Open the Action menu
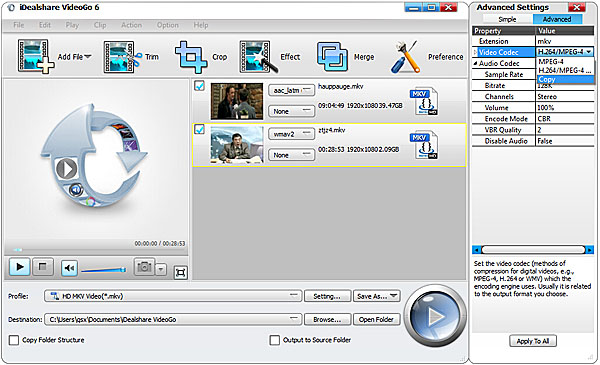Screen dimensions: 600x365 pos(131,25)
